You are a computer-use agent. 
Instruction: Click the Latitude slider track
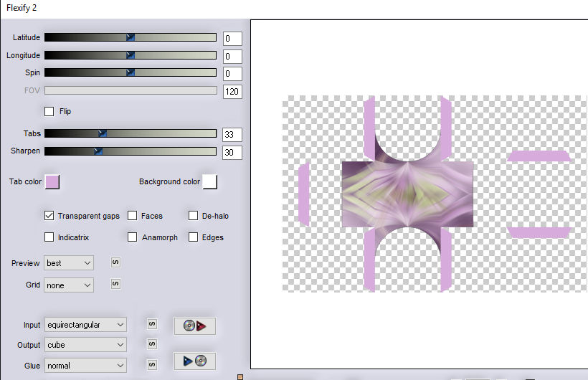[x=131, y=37]
